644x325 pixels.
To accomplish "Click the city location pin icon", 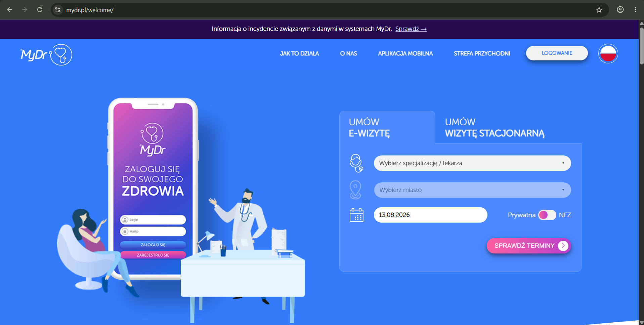I will [x=355, y=190].
